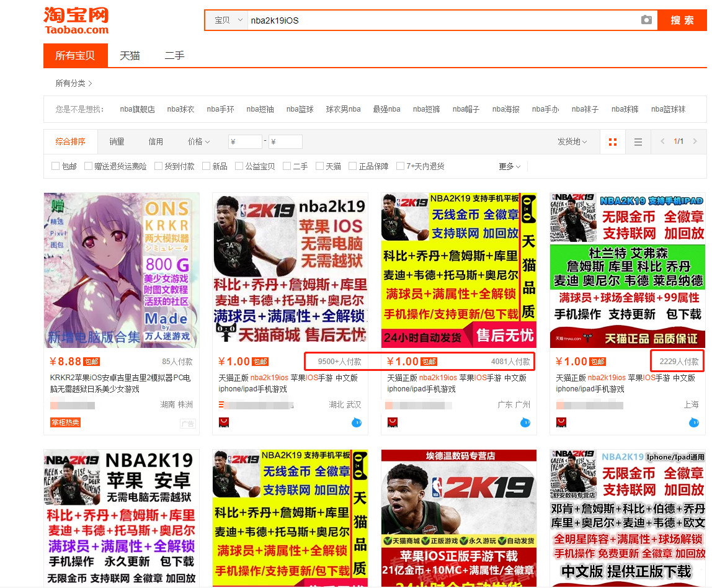The height and width of the screenshot is (588, 712).
Task: Open the Tmall store icon under the 武汉 listing
Action: pos(223,422)
